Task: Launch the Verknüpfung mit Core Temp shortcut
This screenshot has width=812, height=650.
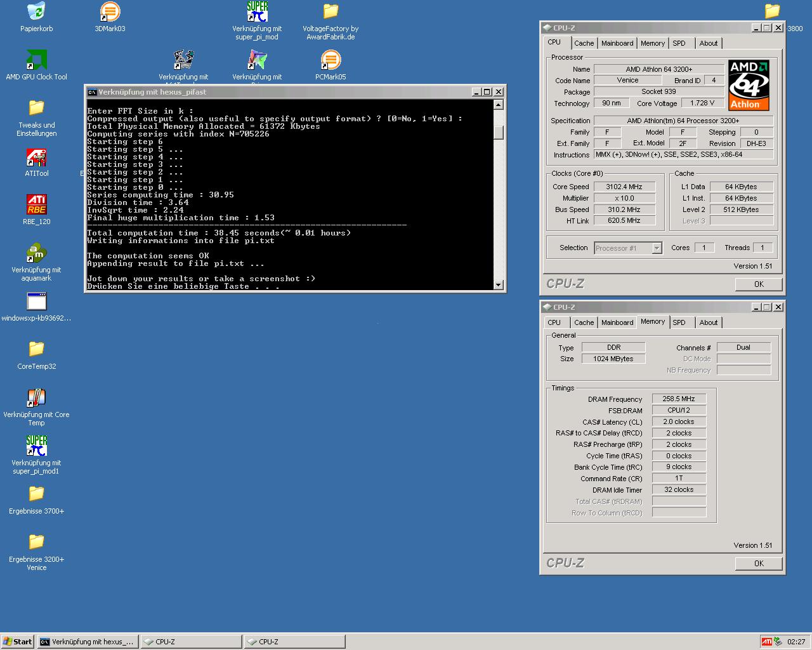Action: pos(36,397)
